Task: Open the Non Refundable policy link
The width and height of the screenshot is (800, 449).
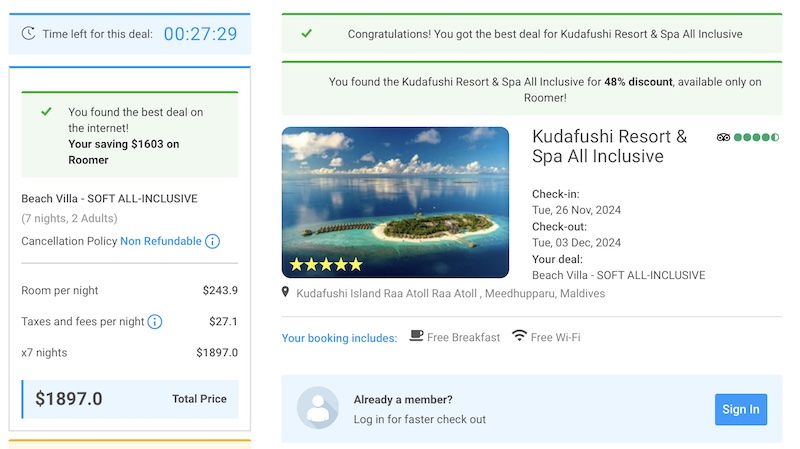Action: pos(161,241)
